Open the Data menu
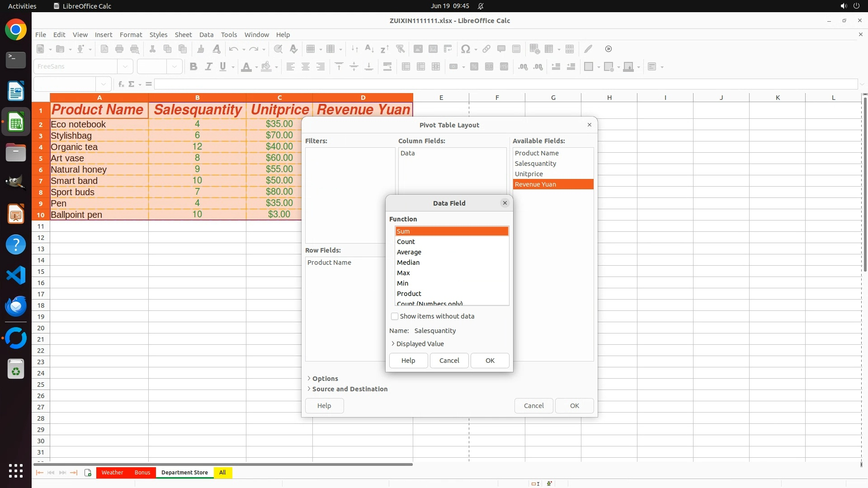 coord(206,35)
